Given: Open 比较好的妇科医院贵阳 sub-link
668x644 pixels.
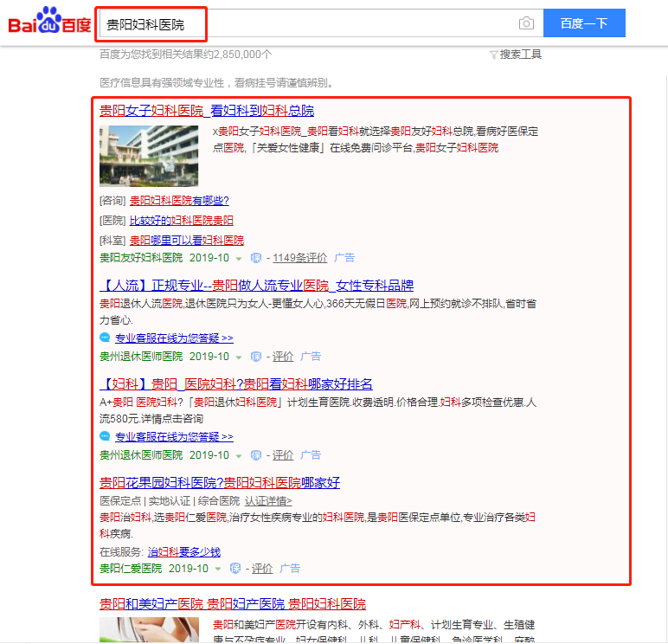Looking at the screenshot, I should pos(181,221).
